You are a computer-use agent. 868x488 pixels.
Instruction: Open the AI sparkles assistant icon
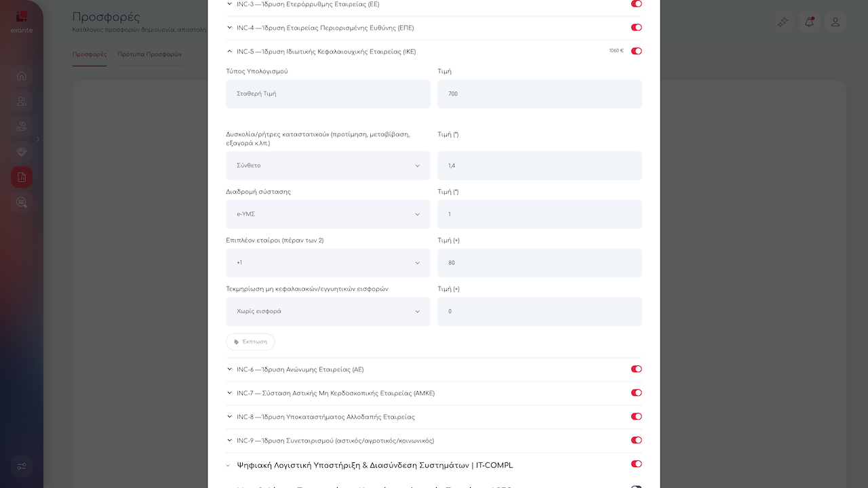783,22
